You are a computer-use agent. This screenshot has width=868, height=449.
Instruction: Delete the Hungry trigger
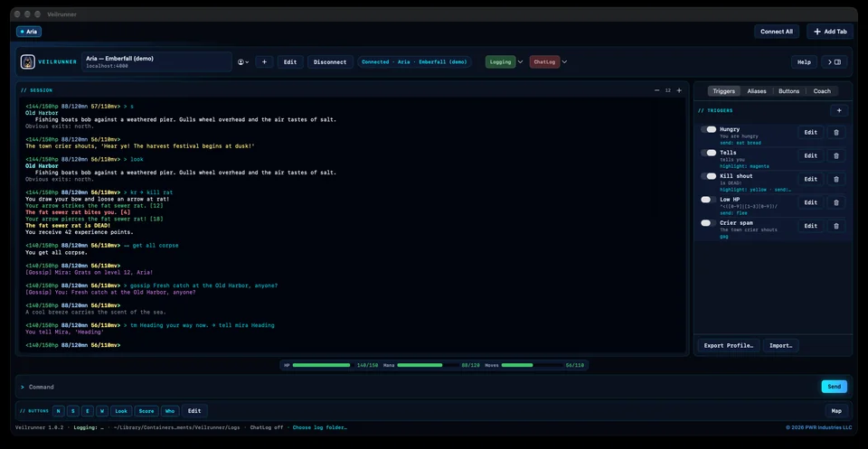point(835,132)
